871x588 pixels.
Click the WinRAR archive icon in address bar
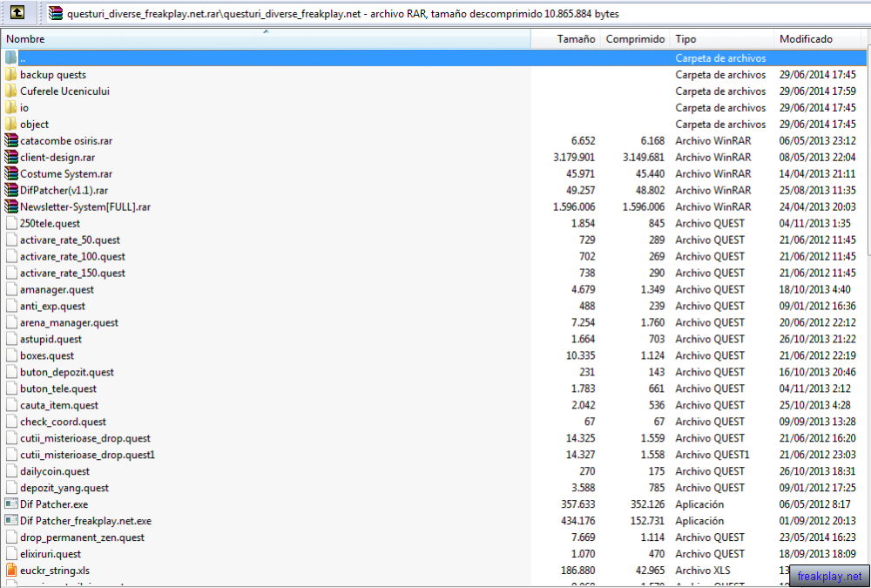(x=55, y=13)
